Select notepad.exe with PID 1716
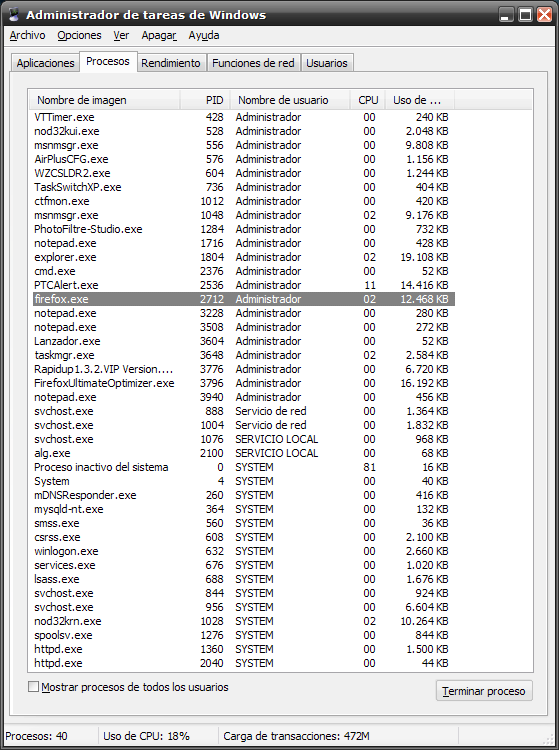Viewport: 559px width, 750px height. 243,243
